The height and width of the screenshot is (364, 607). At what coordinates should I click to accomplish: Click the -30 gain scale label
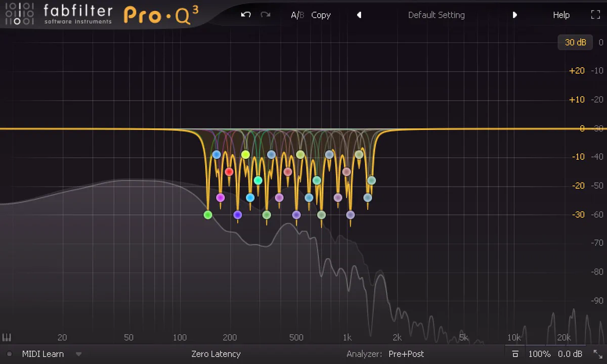[x=577, y=215]
